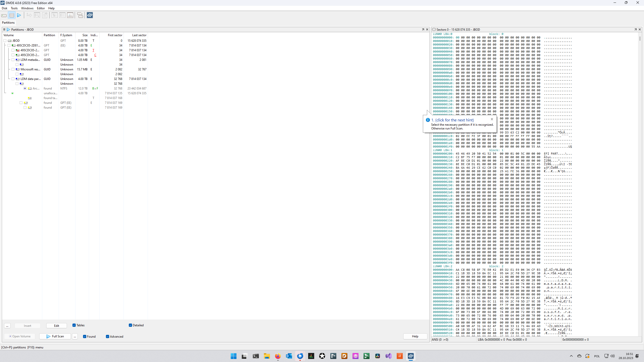This screenshot has height=362, width=644.
Task: Click the DMDE logo icon in the toolbar
Action: click(90, 15)
